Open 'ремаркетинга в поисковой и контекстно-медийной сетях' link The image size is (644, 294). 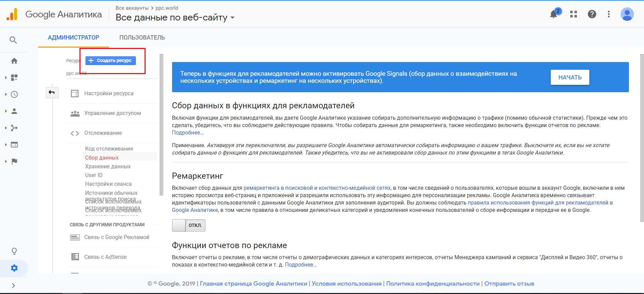pyautogui.click(x=317, y=188)
